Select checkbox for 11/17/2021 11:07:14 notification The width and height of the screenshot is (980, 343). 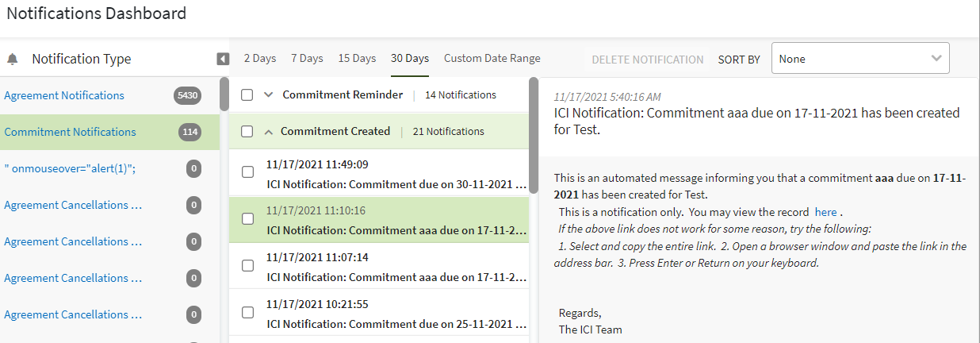[x=247, y=265]
